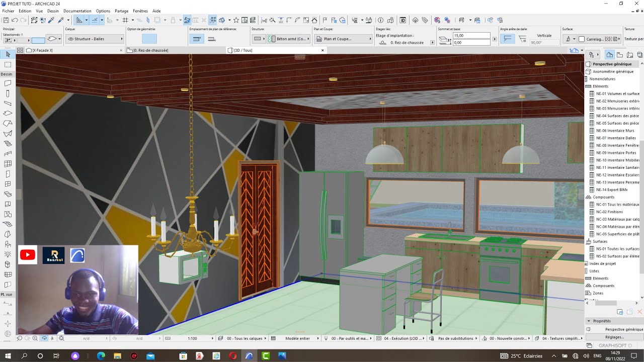Click the eyedropper pick-up parameters icon

[x=51, y=20]
